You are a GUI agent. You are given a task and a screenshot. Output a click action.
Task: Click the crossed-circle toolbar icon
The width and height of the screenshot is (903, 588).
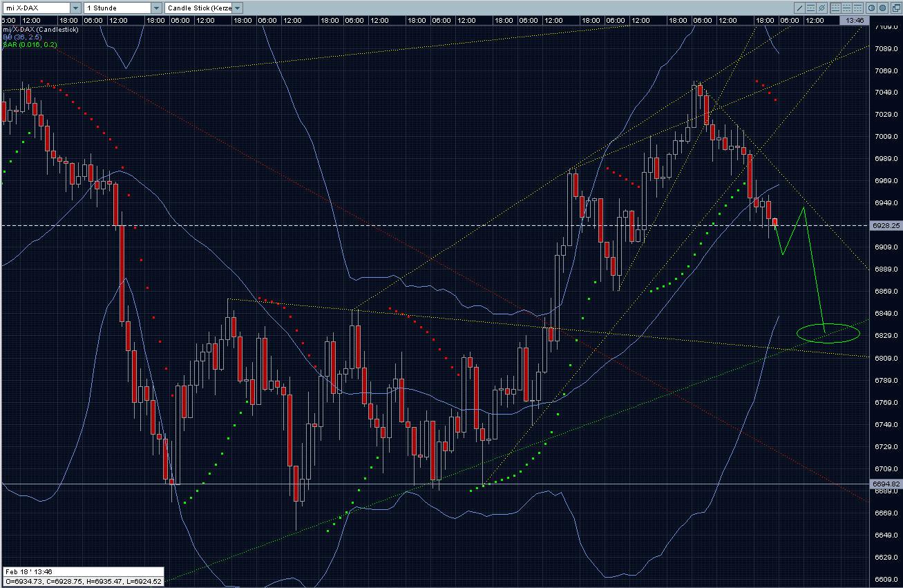click(x=822, y=8)
